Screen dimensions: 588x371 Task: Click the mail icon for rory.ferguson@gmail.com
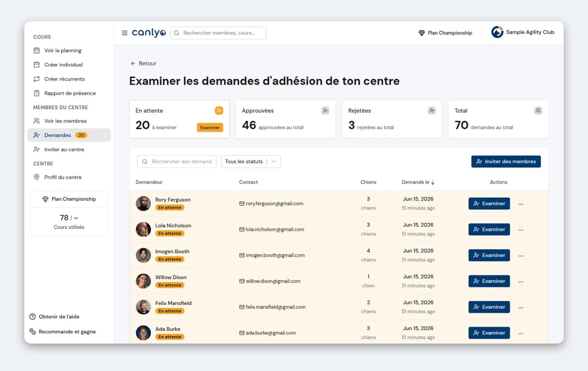pyautogui.click(x=242, y=204)
